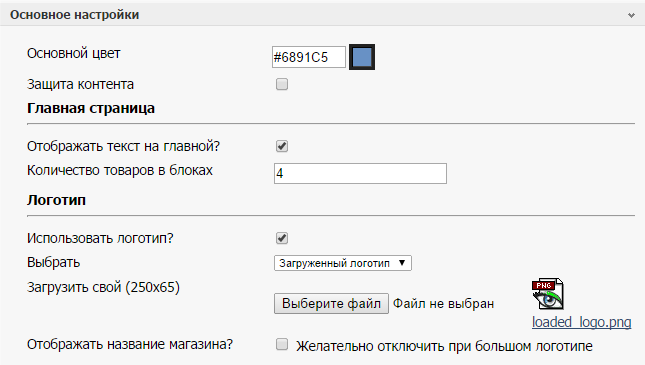645x365 pixels.
Task: Open the Загруженный логотип dropdown
Action: (x=343, y=263)
